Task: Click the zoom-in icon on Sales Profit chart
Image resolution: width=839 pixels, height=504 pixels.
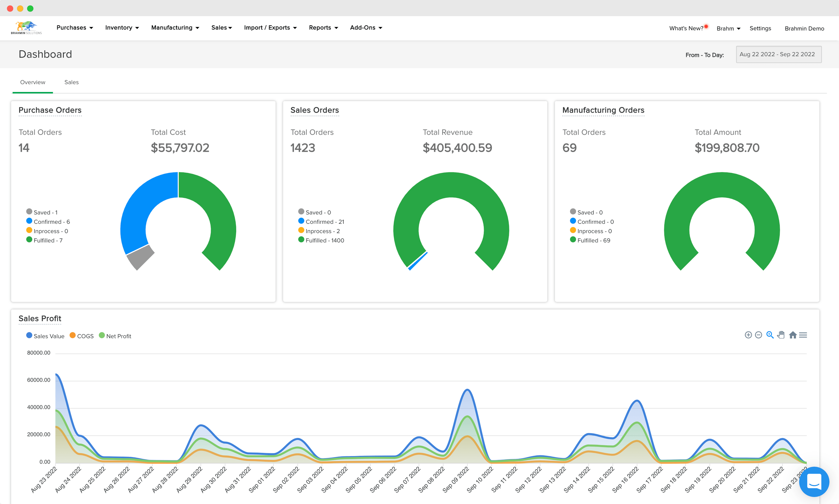Action: click(749, 335)
